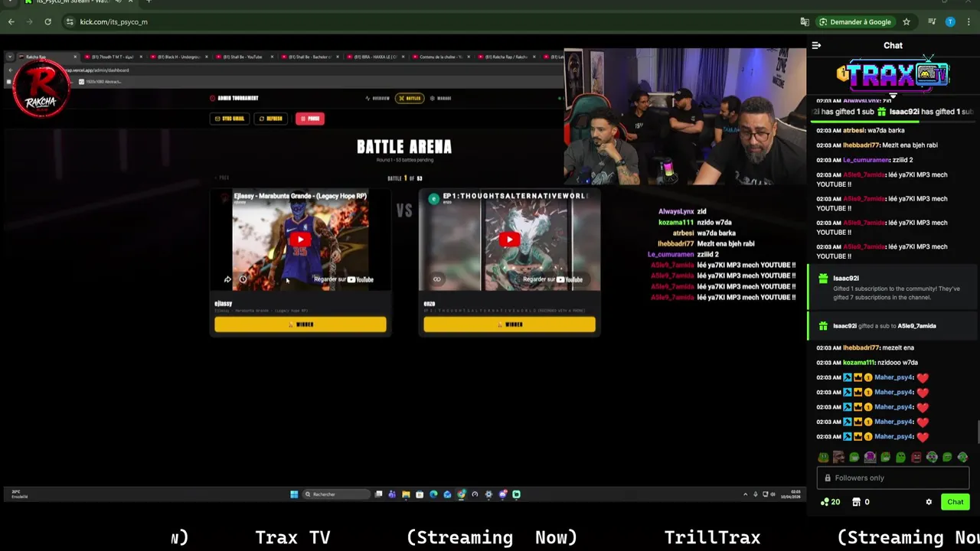Screen dimensions: 980x551
Task: Click Demander à Google button
Action: click(855, 21)
